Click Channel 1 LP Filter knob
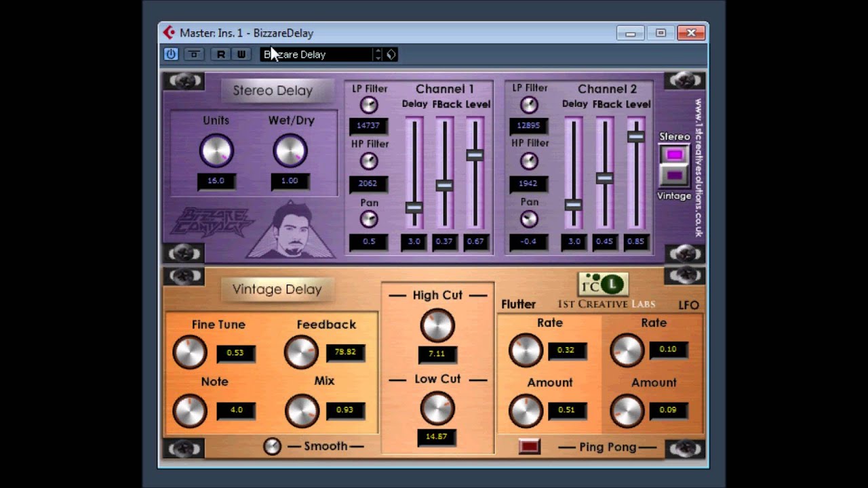Viewport: 868px width, 488px height. (368, 104)
